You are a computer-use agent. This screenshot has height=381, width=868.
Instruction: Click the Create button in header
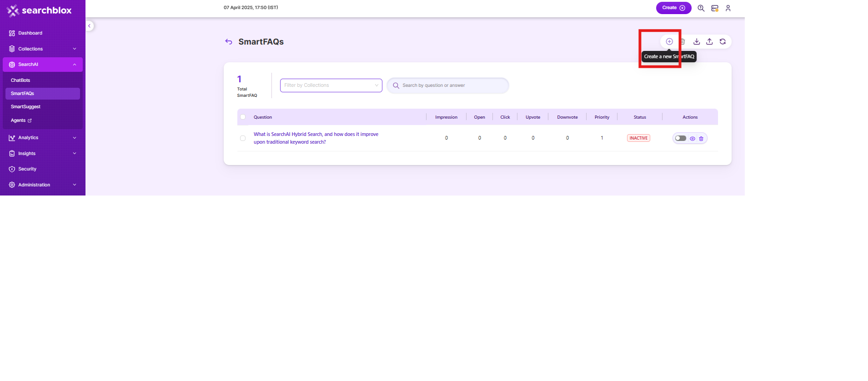coord(673,8)
